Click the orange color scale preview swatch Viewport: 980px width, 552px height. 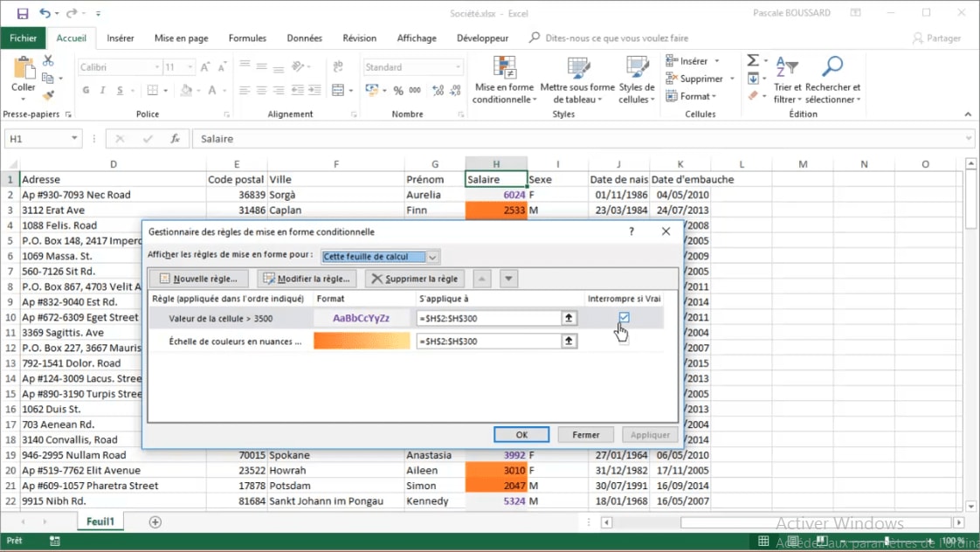coord(362,341)
